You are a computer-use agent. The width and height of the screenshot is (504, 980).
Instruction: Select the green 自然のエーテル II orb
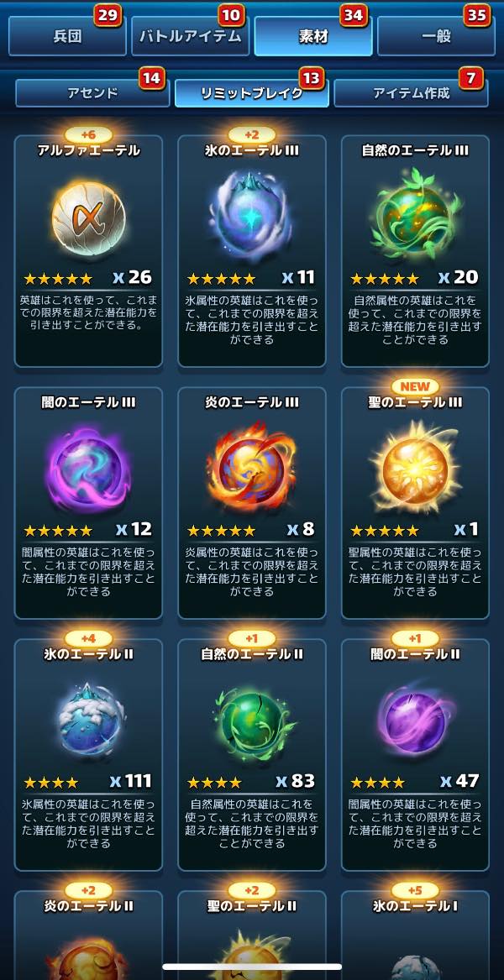click(253, 719)
